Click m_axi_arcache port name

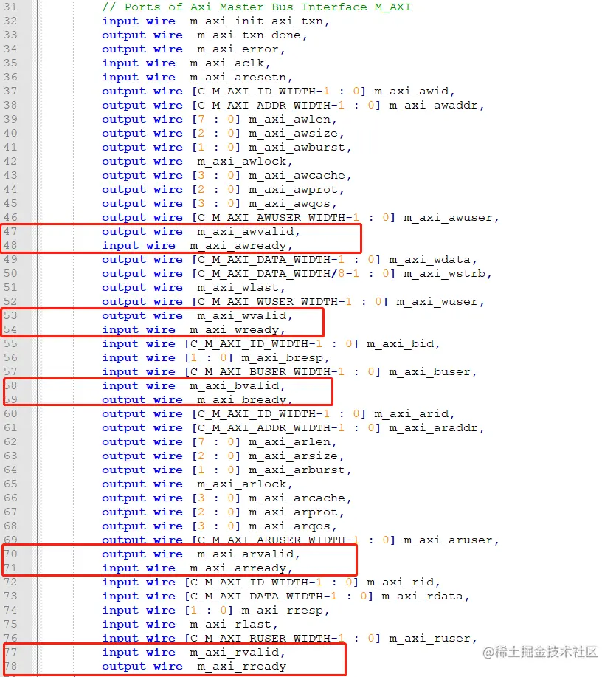click(297, 498)
